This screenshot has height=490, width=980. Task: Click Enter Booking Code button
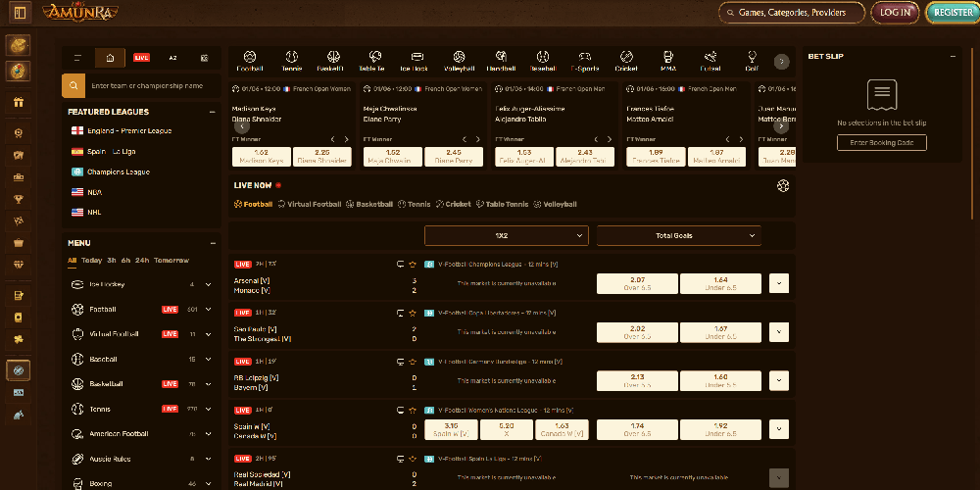pyautogui.click(x=882, y=143)
